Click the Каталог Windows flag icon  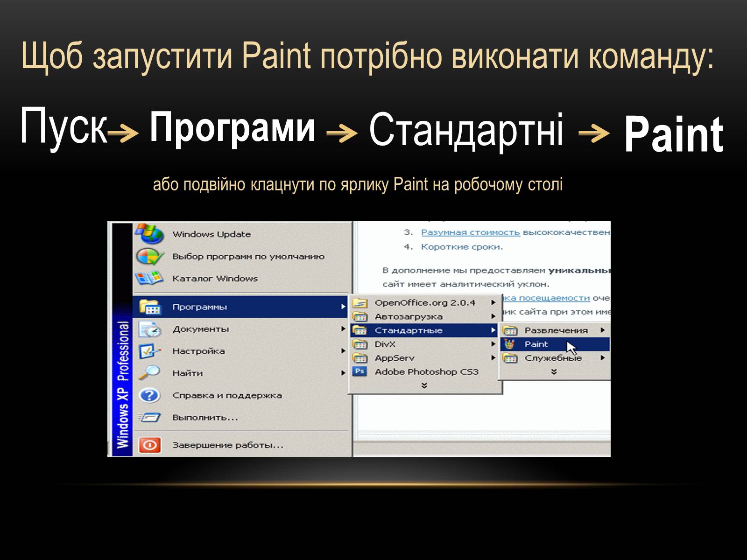(x=149, y=279)
